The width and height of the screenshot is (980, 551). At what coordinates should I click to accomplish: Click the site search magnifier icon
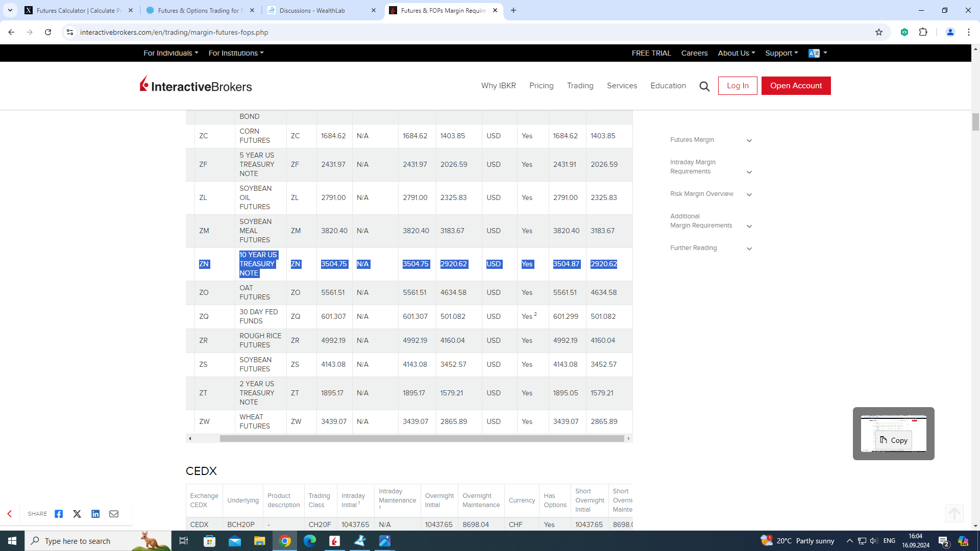pyautogui.click(x=704, y=86)
